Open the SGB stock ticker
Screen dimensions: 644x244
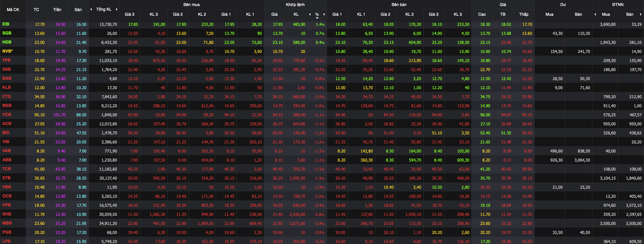tap(7, 33)
